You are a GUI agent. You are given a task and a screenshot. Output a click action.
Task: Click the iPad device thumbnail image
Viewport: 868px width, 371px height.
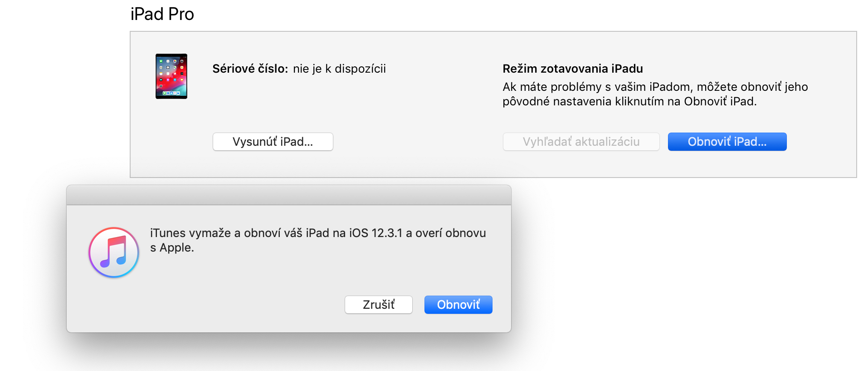coord(171,76)
